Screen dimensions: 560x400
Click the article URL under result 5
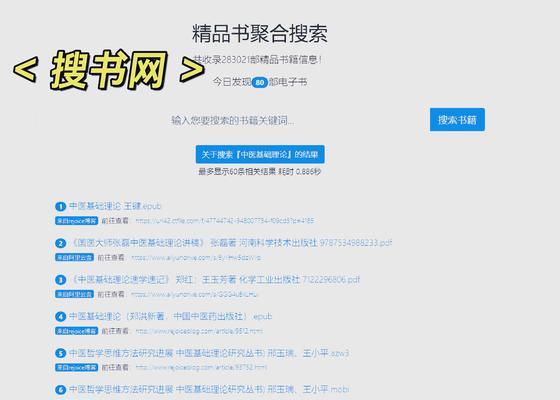click(201, 368)
